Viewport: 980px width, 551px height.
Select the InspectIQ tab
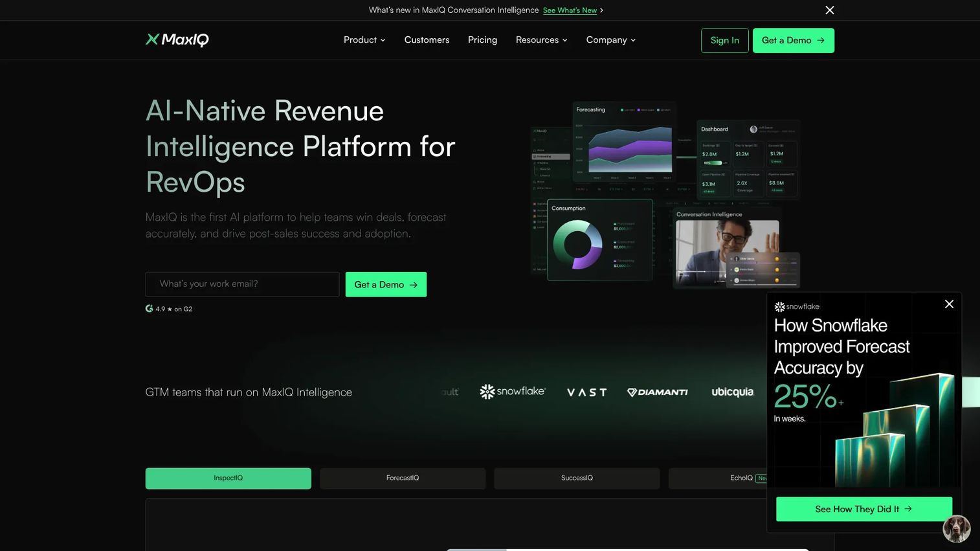pos(228,478)
